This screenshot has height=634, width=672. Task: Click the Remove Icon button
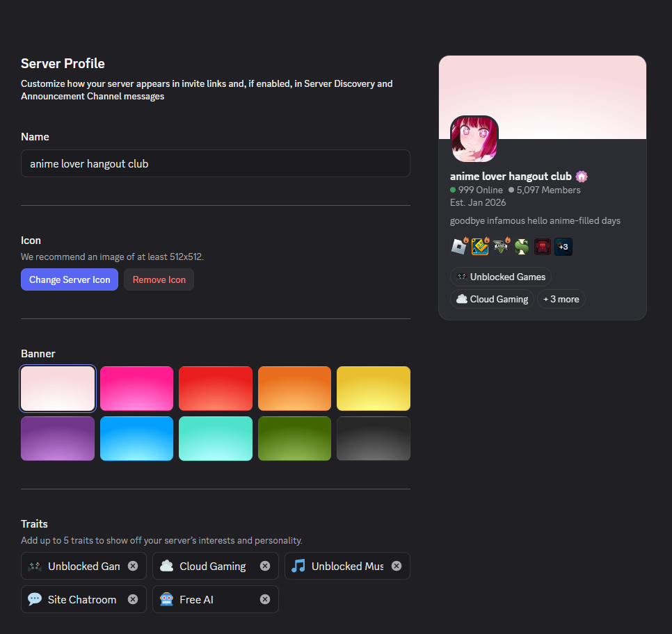159,279
